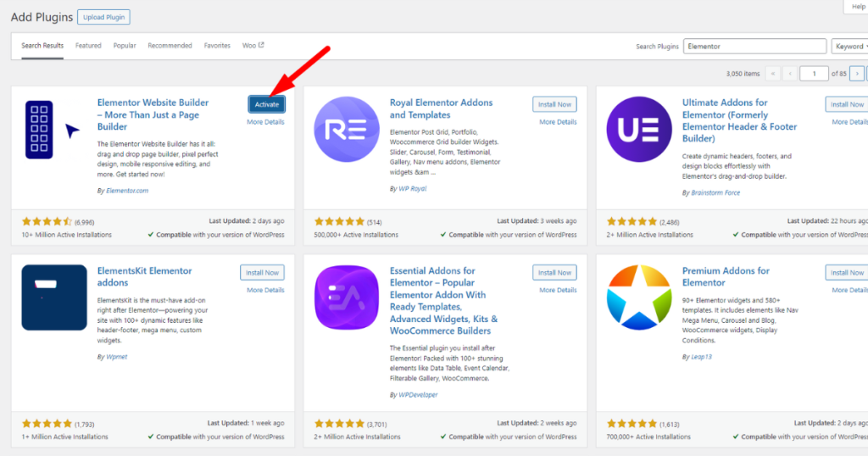Open the Elementor Website Builder title link
The height and width of the screenshot is (456, 868).
coord(153,114)
